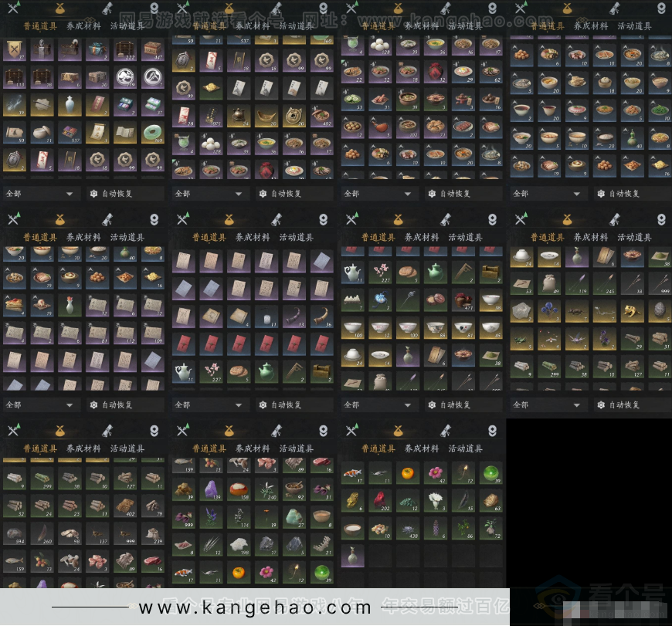The height and width of the screenshot is (626, 672).
Task: Select the curved horn item with count 36
Action: (x=322, y=316)
